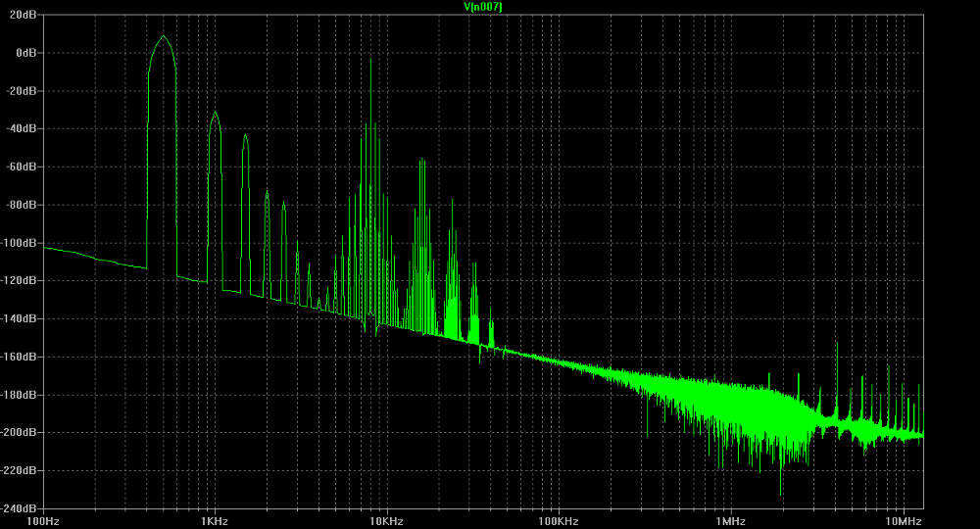Click the highest spike between 1MHz and 10MHz
Viewport: 980px width, 529px height.
click(x=837, y=344)
